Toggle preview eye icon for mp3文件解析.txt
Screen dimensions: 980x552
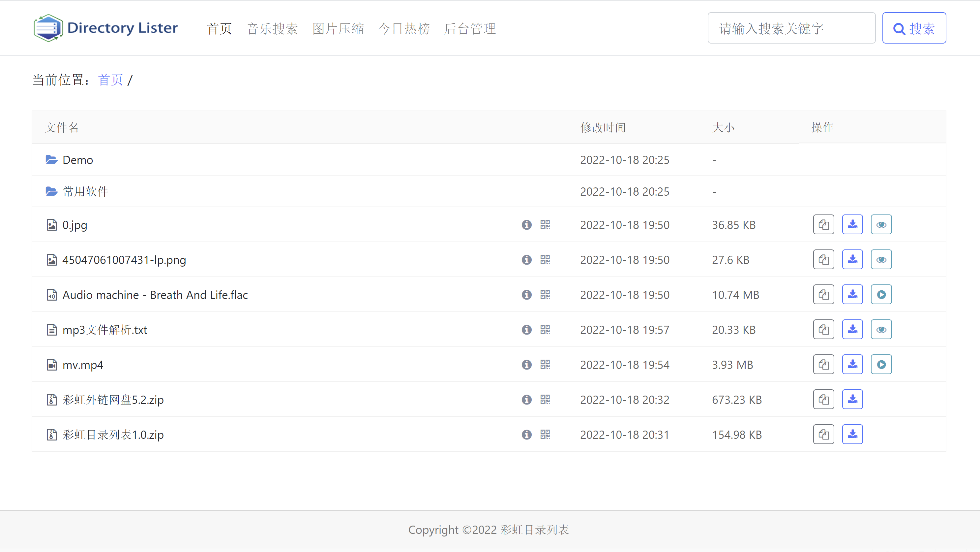coord(880,330)
